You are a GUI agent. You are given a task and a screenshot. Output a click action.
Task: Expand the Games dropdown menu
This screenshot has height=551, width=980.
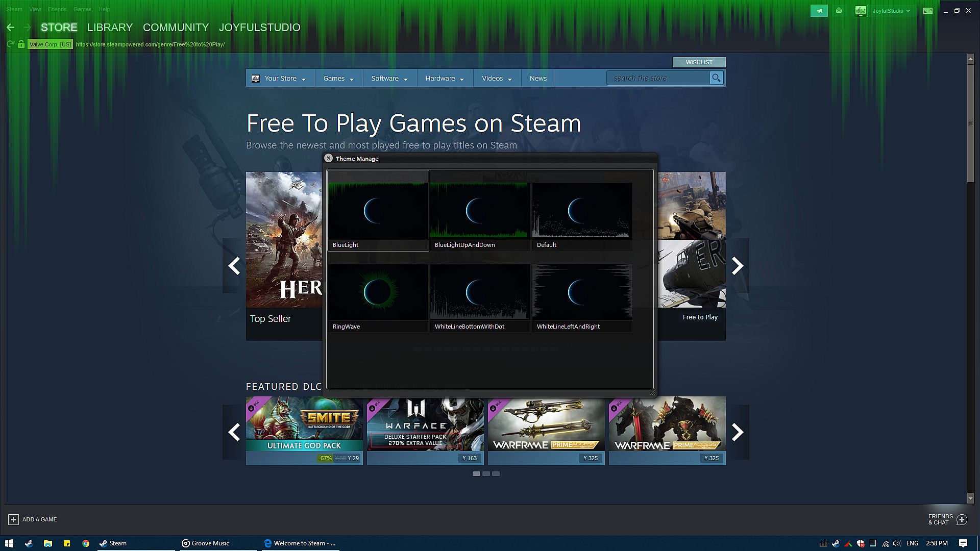coord(338,79)
